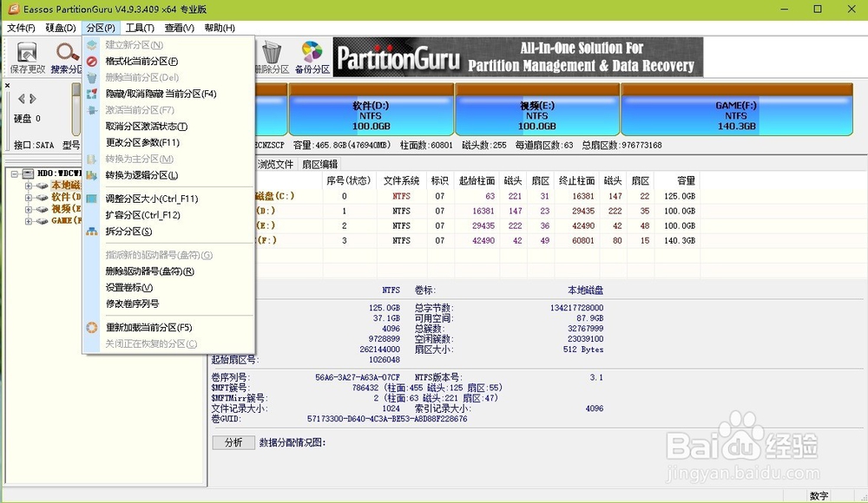Click the convert-to-logical partition menu icon
868x503 pixels.
pyautogui.click(x=92, y=175)
